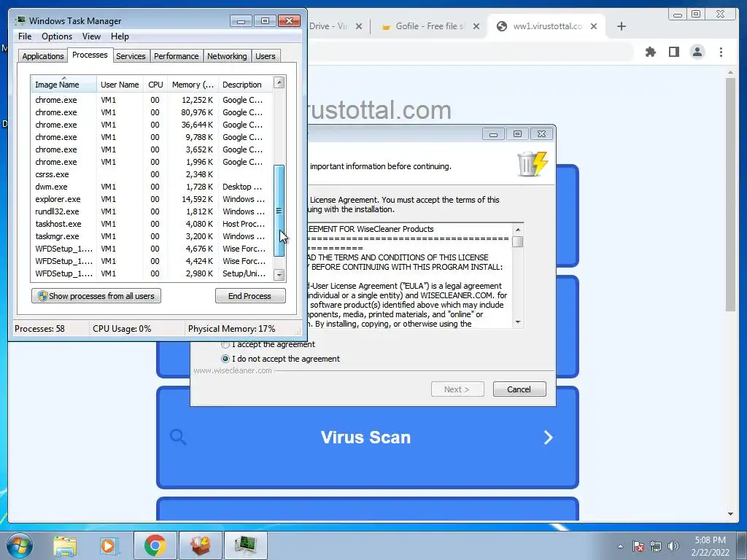Click browser page scroll down arrow

(731, 514)
